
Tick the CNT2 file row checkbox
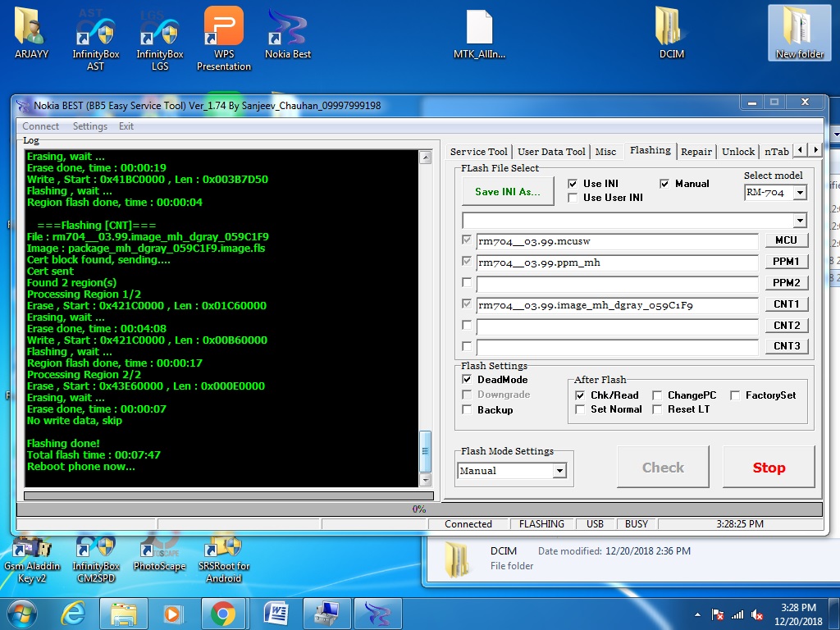tap(467, 325)
